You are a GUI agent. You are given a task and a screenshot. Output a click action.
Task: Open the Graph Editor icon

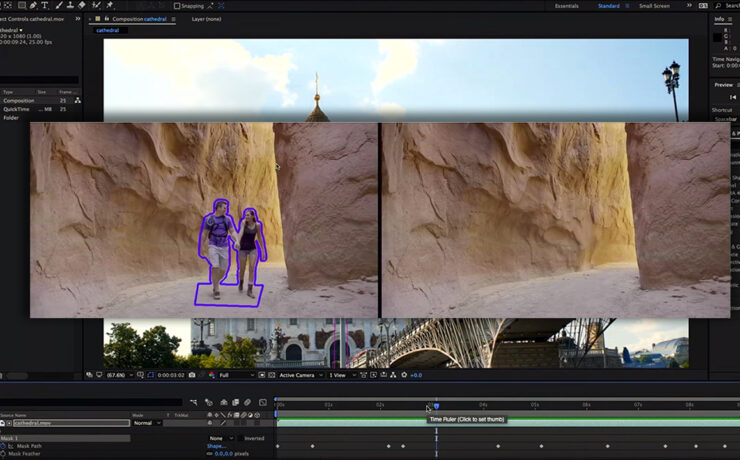[263, 402]
